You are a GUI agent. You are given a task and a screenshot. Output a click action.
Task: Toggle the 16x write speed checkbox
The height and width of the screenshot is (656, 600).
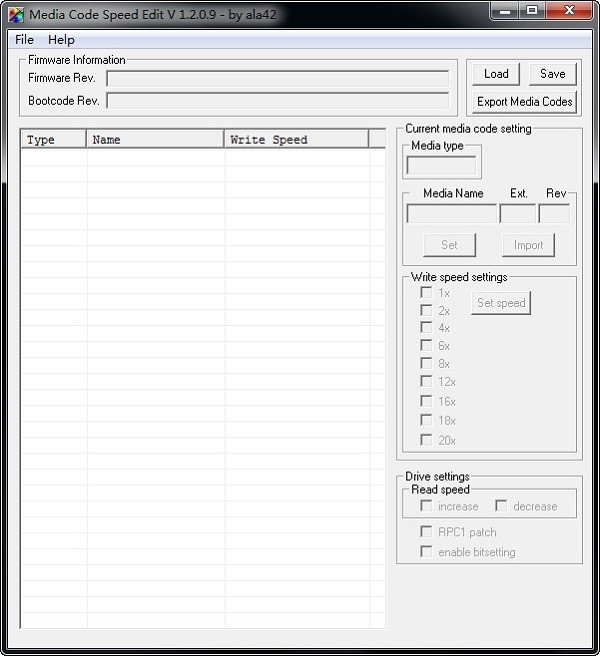(426, 401)
